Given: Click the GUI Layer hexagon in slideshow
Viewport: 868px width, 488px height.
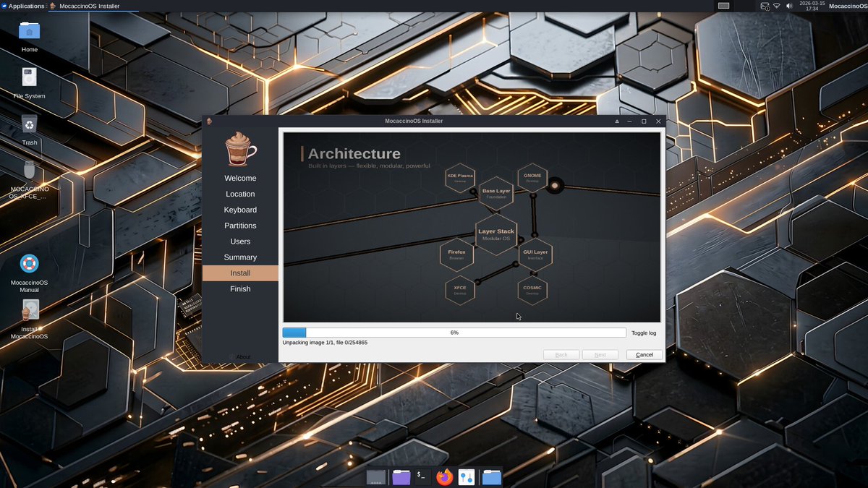Looking at the screenshot, I should point(535,254).
